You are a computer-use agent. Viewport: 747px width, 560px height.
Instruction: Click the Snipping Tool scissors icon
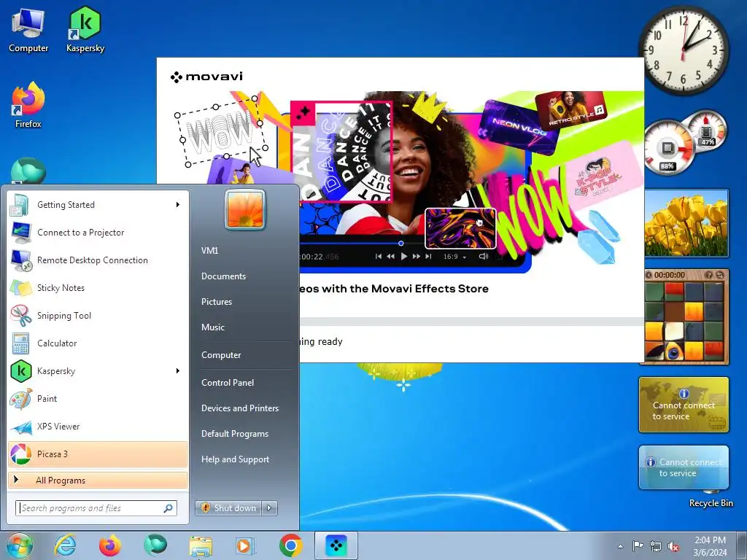click(20, 315)
